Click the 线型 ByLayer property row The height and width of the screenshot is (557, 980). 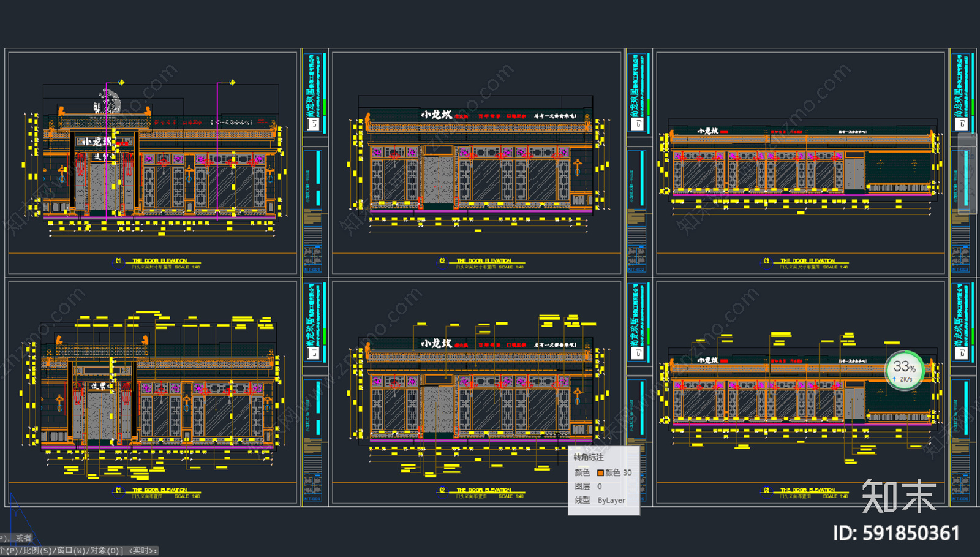click(600, 500)
